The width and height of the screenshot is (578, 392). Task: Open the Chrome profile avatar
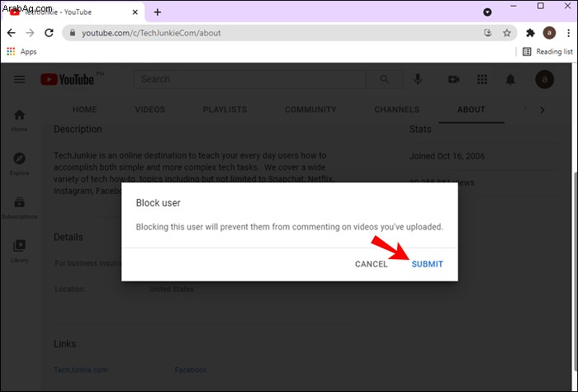[x=549, y=33]
